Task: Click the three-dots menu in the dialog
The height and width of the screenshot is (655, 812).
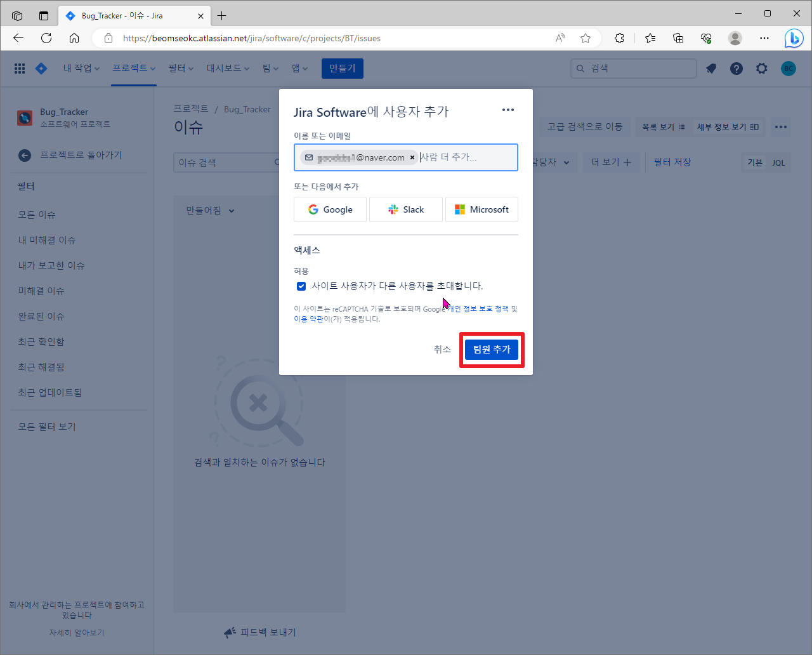Action: click(508, 110)
